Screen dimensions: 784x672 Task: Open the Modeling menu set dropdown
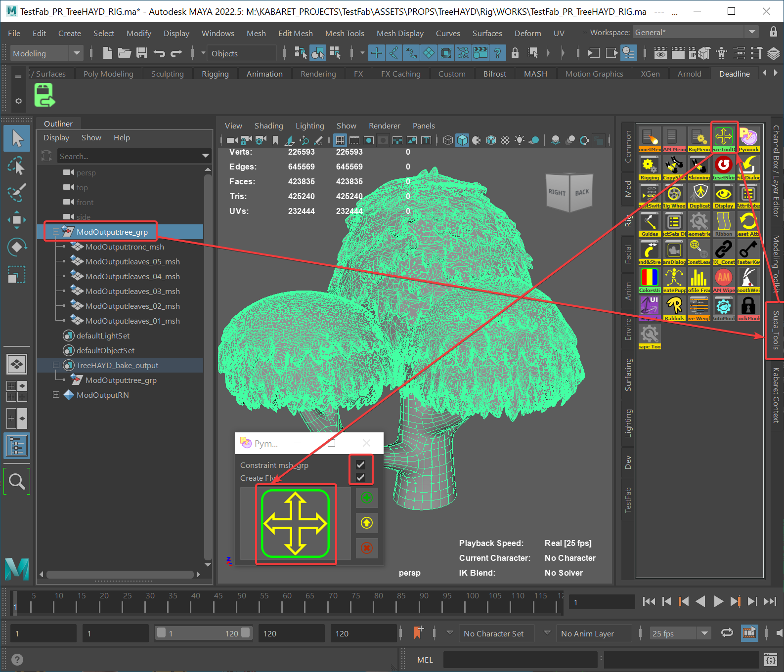(x=47, y=53)
